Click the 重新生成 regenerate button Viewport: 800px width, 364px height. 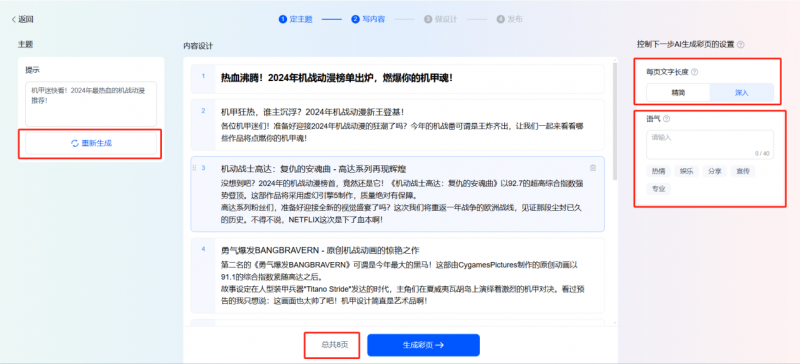pos(91,143)
